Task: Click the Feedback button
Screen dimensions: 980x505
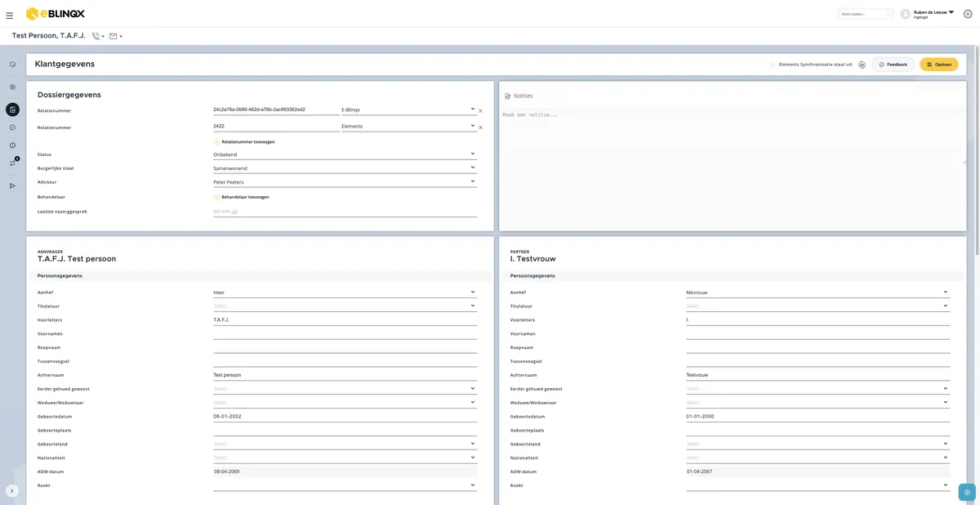Action: click(x=893, y=65)
